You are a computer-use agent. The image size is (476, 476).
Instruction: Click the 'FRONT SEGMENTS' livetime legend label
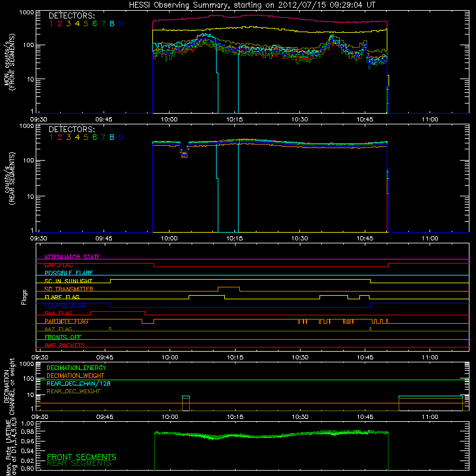[x=82, y=457]
